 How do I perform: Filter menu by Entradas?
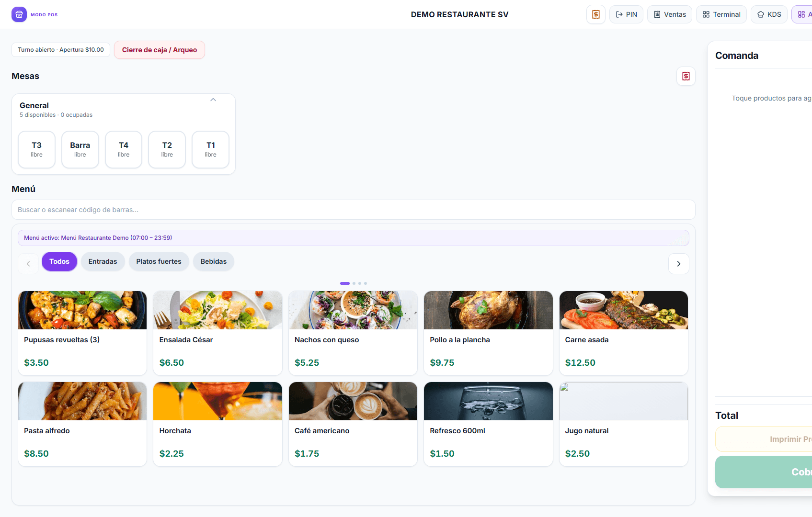tap(103, 261)
